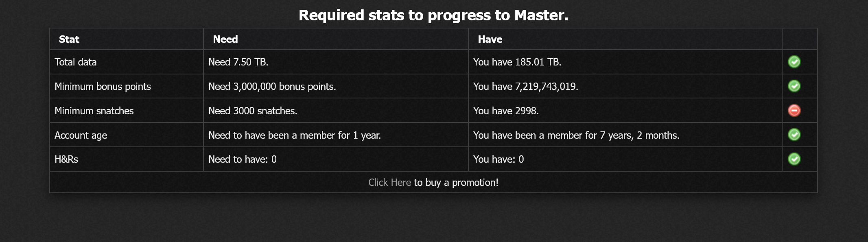
Task: Click the red minus icon for Minimum snatches
Action: (x=794, y=111)
